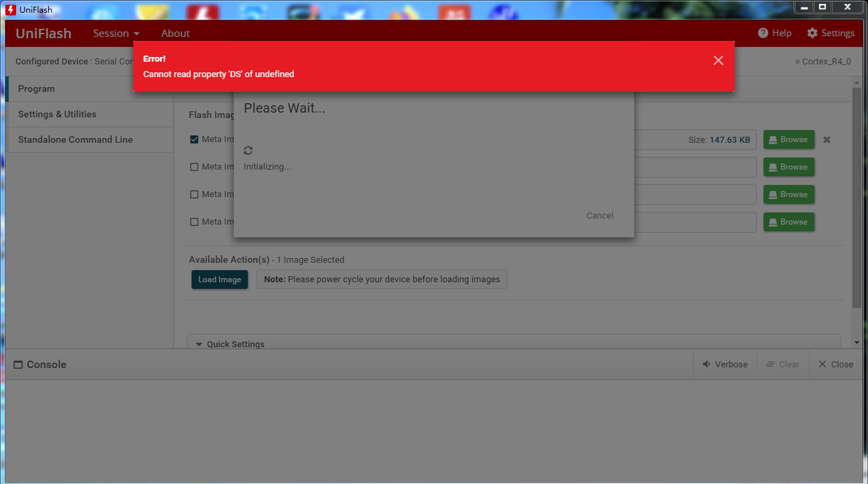Uncheck the first Meta Image checkbox
This screenshot has width=868, height=484.
coord(194,139)
